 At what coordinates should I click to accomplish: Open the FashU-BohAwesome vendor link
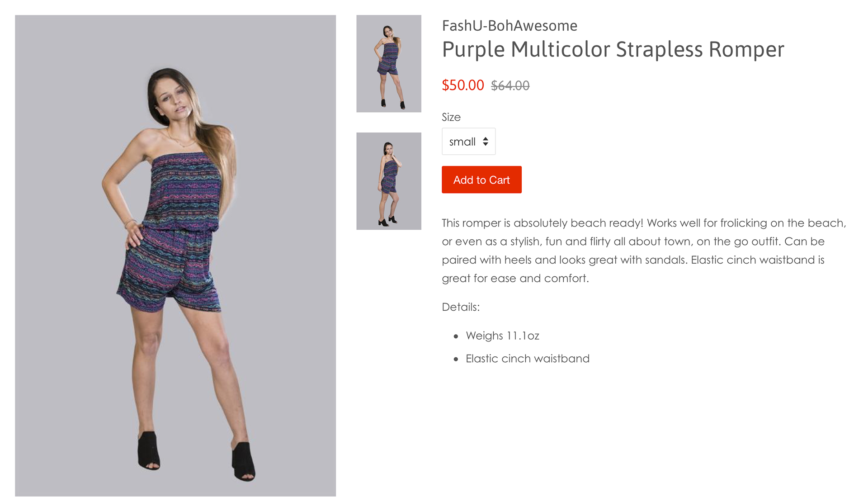[509, 26]
